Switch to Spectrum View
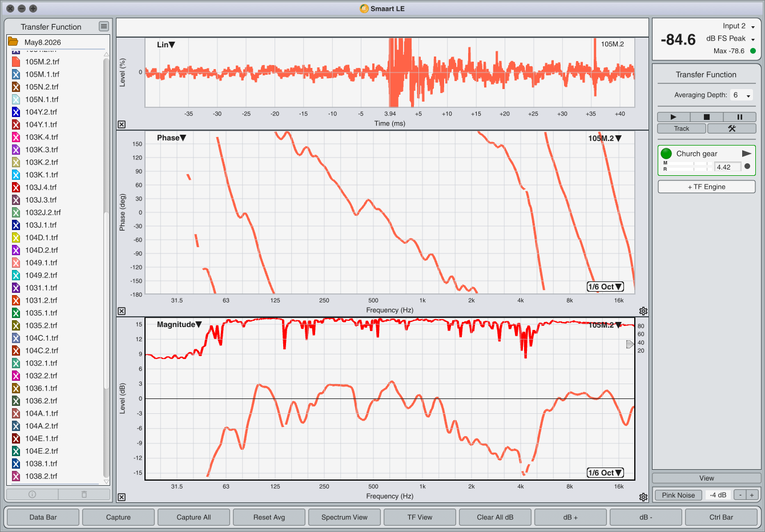Image resolution: width=765 pixels, height=532 pixels. point(344,517)
